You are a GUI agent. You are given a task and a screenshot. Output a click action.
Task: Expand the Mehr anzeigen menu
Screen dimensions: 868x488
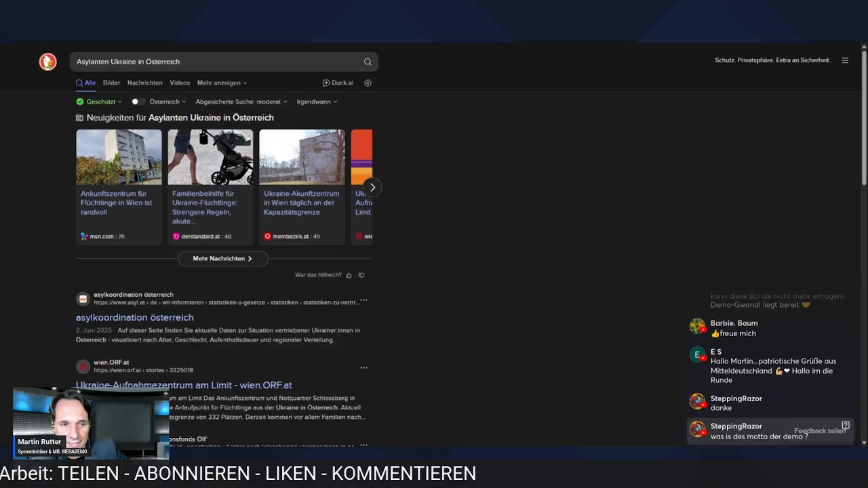[222, 83]
